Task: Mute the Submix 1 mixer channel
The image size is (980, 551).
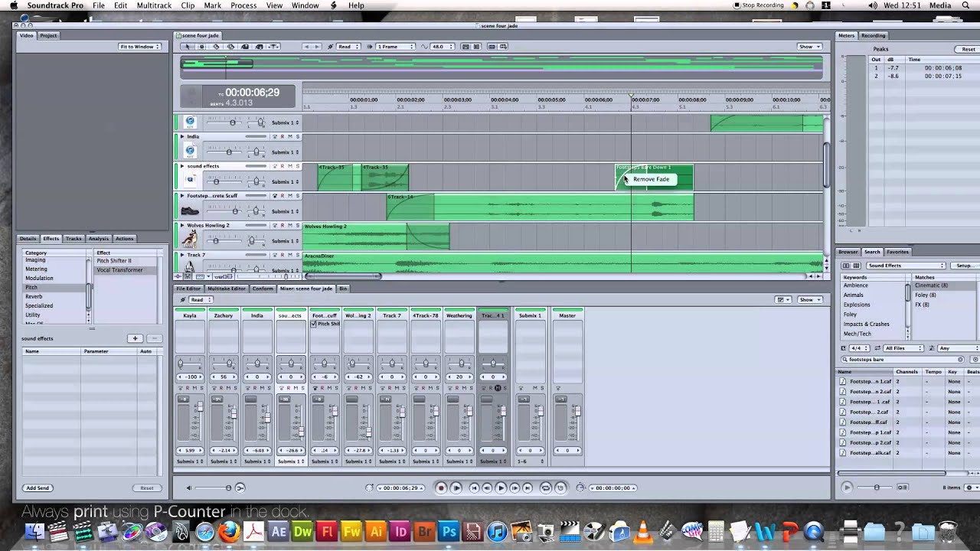Action: pyautogui.click(x=535, y=388)
